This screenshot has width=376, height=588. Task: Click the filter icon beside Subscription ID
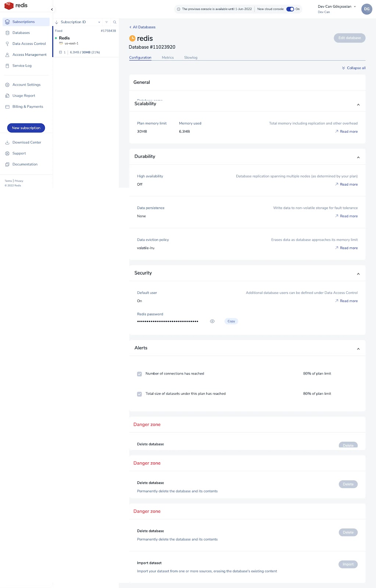[x=107, y=22]
